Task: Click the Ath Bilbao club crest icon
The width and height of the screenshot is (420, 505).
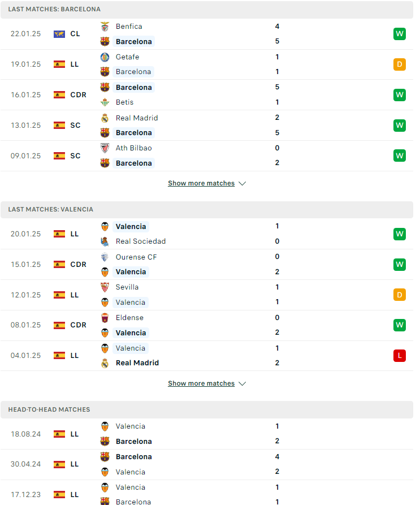Action: [x=105, y=148]
